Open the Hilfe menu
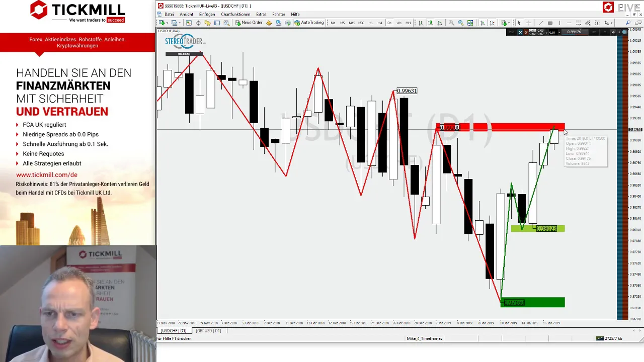 (x=295, y=14)
